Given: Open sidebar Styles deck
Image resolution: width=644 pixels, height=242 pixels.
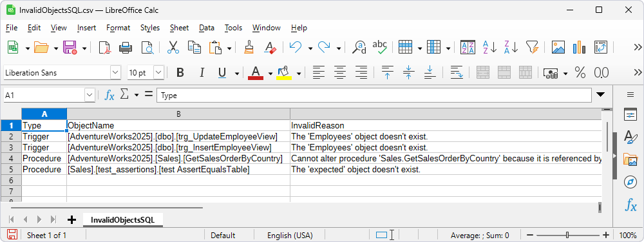Looking at the screenshot, I should pyautogui.click(x=630, y=137).
